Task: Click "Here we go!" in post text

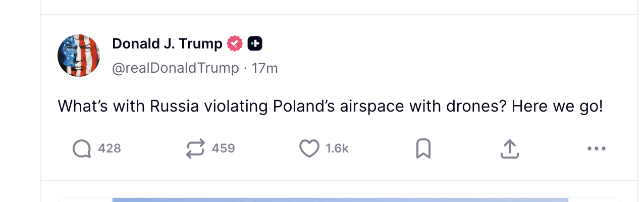Action: click(x=557, y=107)
